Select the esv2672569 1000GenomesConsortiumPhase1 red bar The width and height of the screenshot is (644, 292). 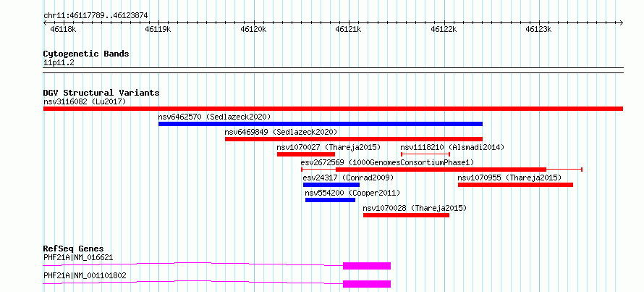point(441,170)
